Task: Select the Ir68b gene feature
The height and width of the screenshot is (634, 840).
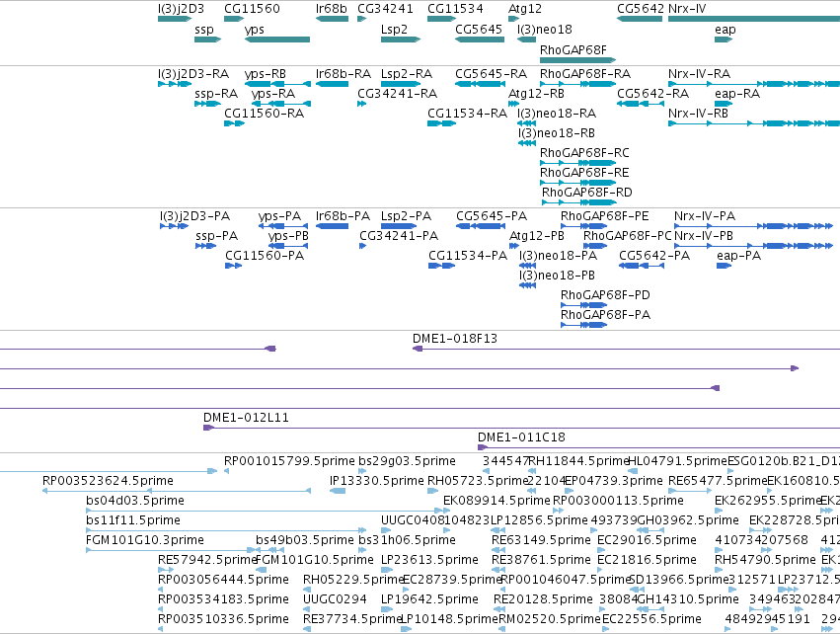Action: tap(332, 19)
